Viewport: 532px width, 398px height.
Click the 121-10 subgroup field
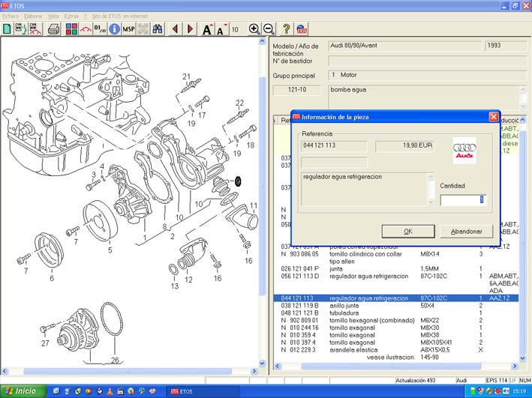click(297, 90)
